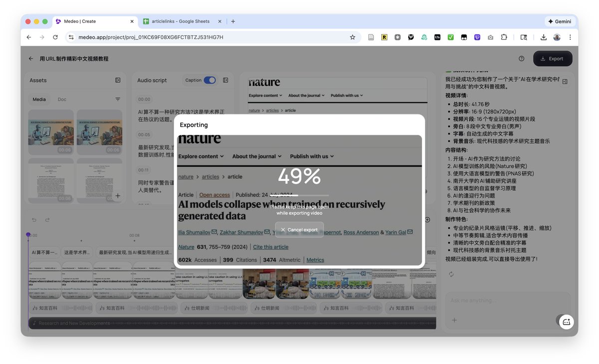This screenshot has height=364, width=599.
Task: Add new media with the plus button
Action: (118, 196)
